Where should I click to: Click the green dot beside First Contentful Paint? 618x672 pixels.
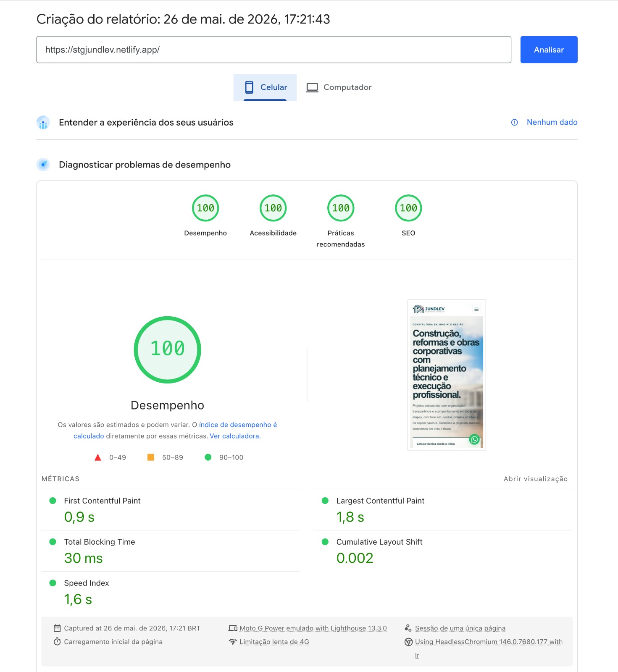point(53,501)
